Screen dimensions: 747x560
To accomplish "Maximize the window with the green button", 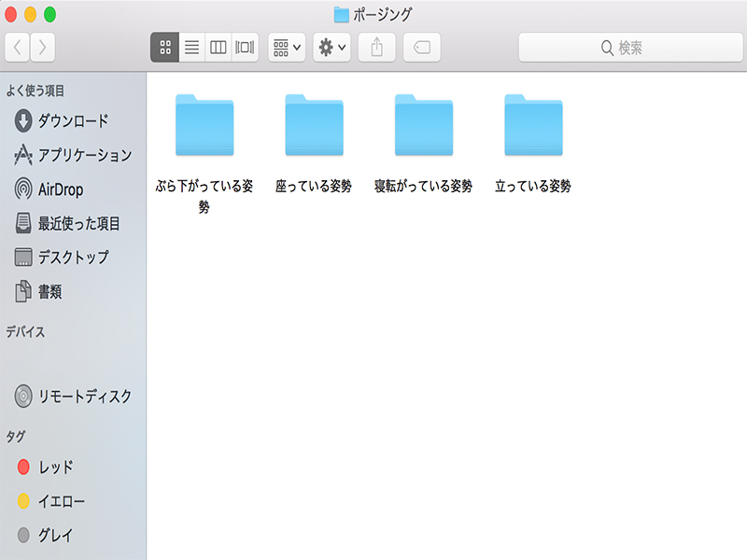I will click(50, 15).
